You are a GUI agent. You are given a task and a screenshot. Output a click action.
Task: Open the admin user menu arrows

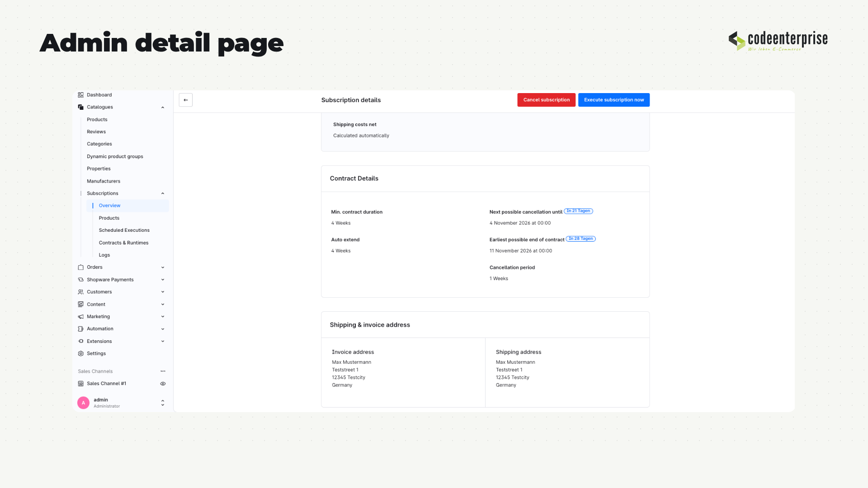click(x=163, y=403)
